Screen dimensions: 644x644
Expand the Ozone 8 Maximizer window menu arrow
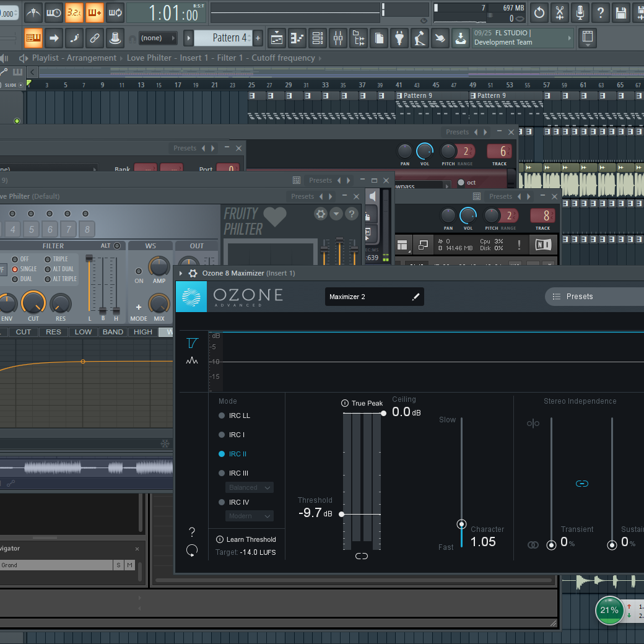[x=181, y=273]
